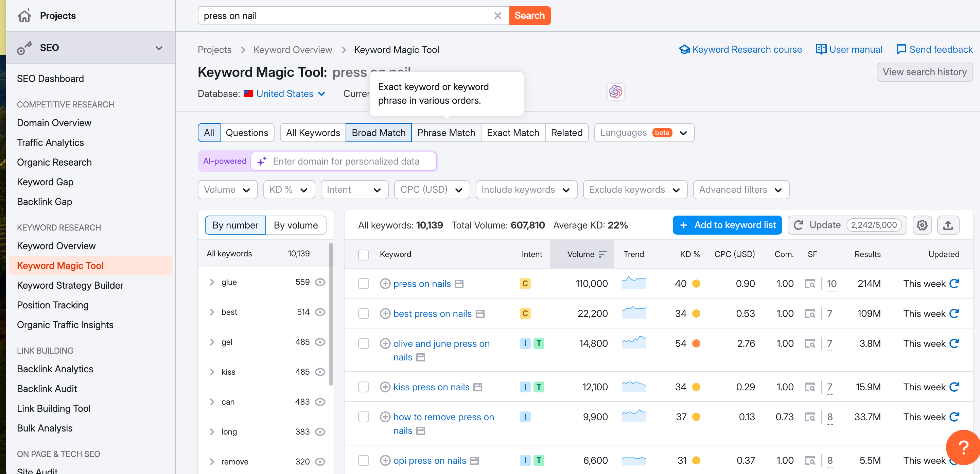This screenshot has width=980, height=474.
Task: Add 'press on nails' keyword via plus icon
Action: [385, 284]
